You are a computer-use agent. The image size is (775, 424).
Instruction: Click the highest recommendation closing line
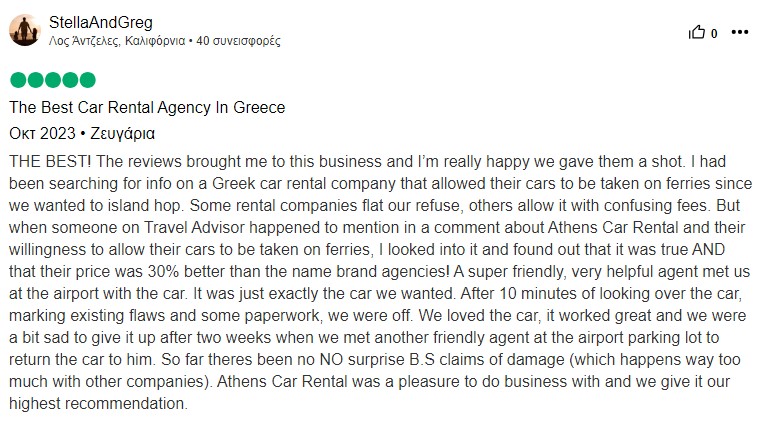[x=98, y=403]
